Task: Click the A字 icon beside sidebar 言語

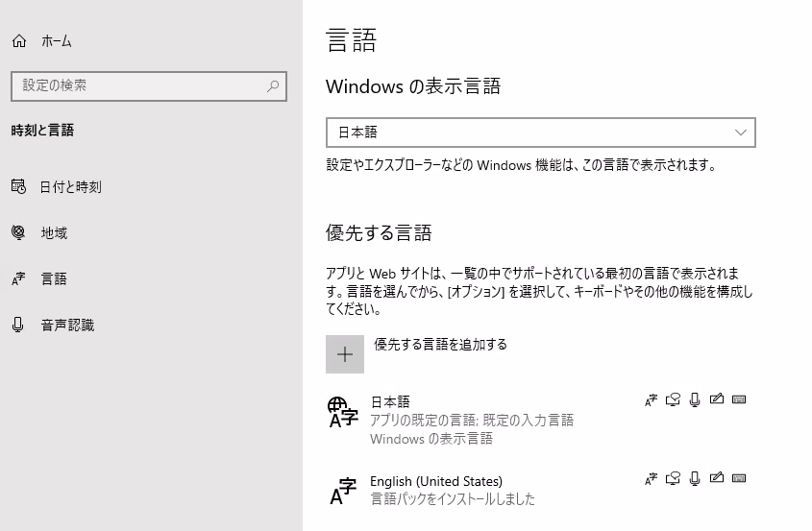Action: (18, 279)
